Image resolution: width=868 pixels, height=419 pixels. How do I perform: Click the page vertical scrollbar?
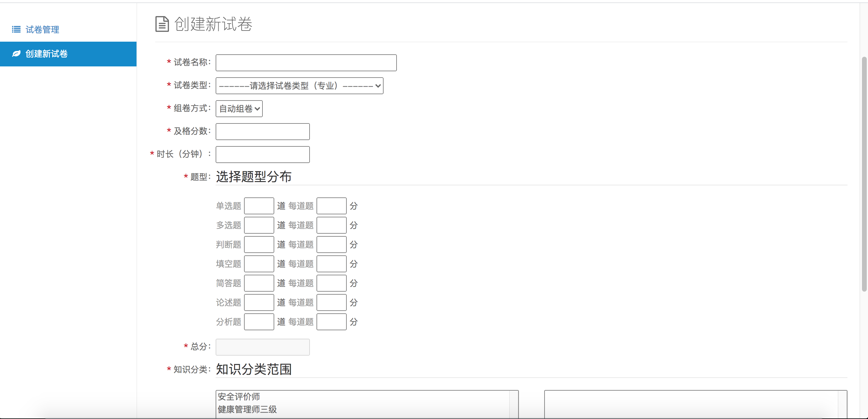point(864,174)
